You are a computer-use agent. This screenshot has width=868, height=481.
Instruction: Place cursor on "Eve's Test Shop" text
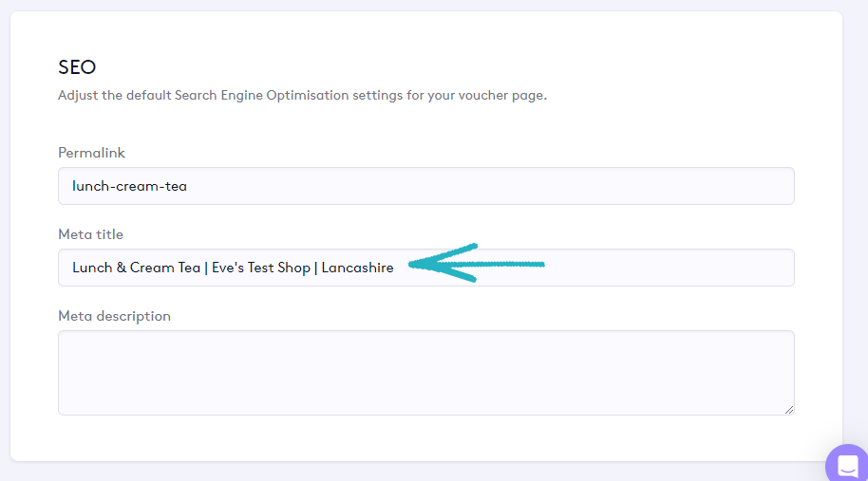pyautogui.click(x=261, y=268)
